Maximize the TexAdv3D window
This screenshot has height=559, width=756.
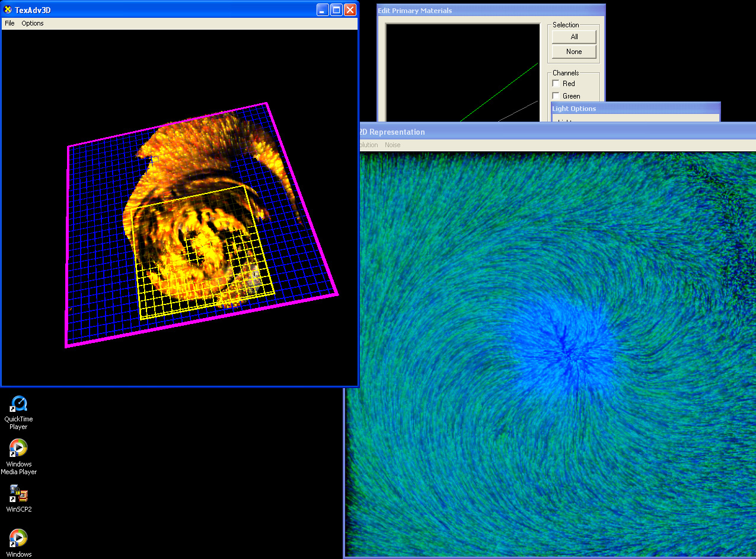336,9
